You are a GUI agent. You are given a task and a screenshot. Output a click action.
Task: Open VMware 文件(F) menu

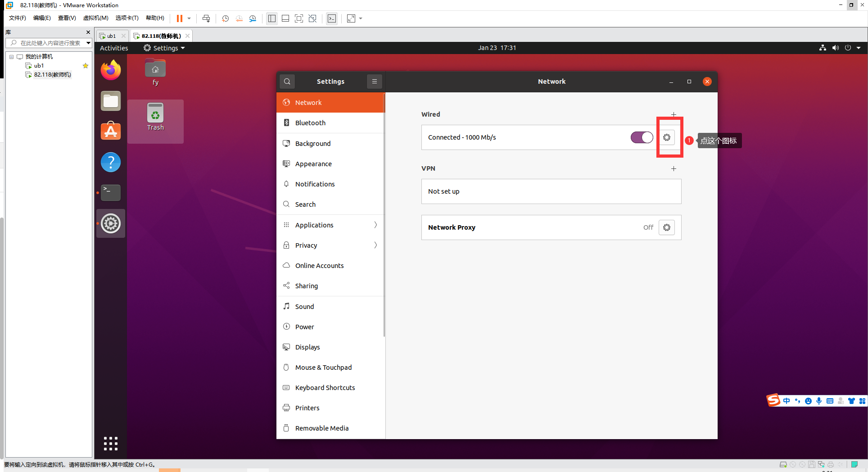click(x=18, y=18)
